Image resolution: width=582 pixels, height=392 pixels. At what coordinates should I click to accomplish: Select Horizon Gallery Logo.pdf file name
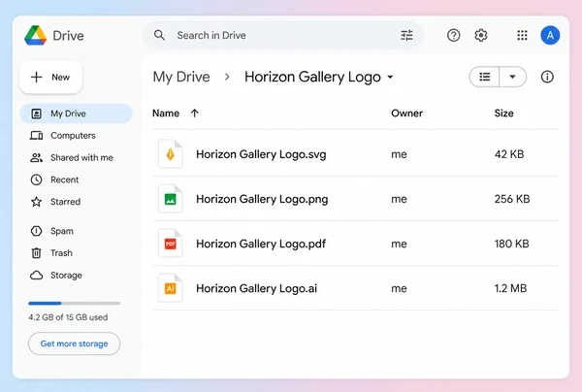pyautogui.click(x=261, y=244)
